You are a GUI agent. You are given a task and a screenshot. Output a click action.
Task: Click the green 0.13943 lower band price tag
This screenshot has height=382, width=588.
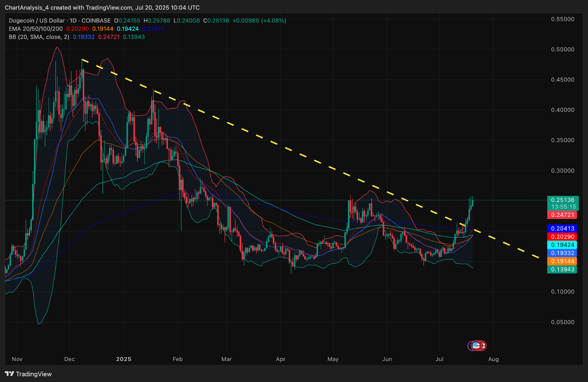[x=562, y=269]
